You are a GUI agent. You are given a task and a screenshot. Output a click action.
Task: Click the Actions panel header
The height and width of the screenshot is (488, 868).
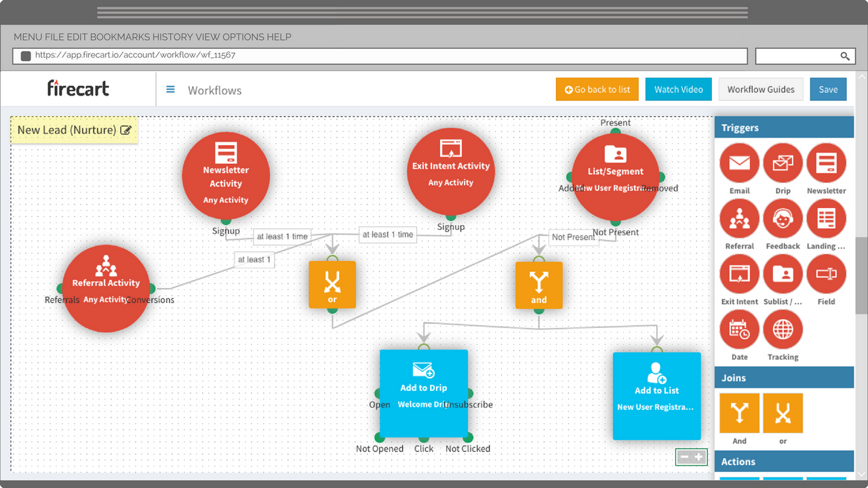pyautogui.click(x=784, y=462)
